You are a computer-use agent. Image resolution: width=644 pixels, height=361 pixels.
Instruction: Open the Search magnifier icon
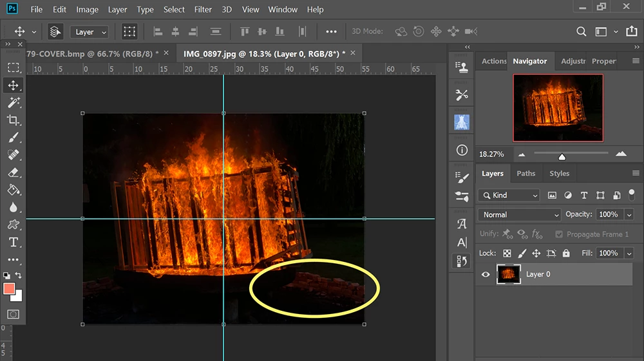coord(581,32)
